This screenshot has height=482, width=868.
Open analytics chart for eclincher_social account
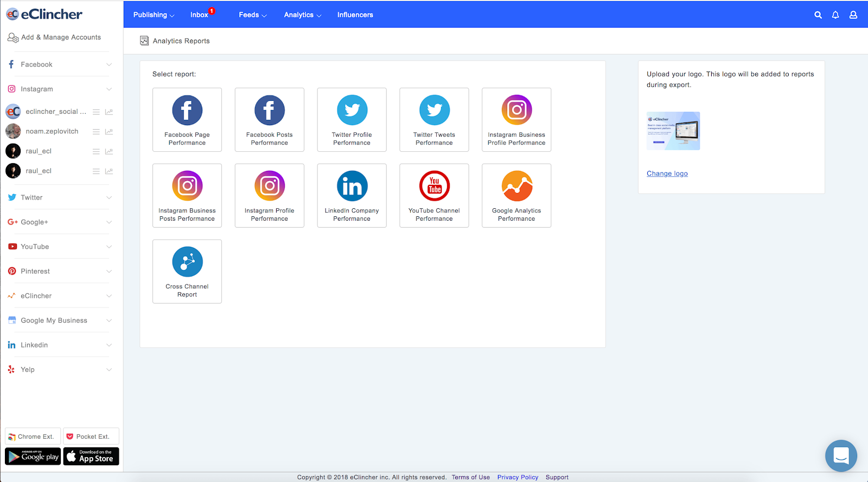pos(109,112)
